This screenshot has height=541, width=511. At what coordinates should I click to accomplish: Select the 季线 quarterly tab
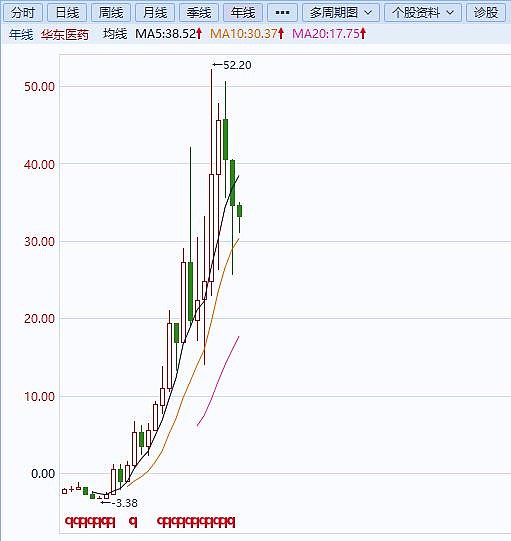point(199,13)
